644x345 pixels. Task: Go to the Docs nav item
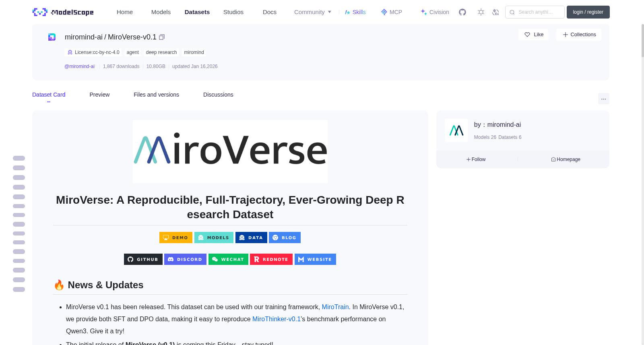tap(270, 12)
